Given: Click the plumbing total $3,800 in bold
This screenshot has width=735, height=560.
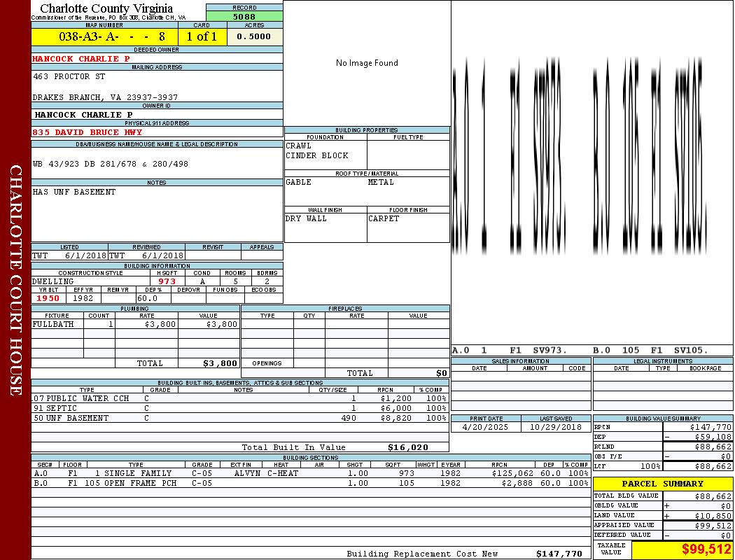Looking at the screenshot, I should tap(220, 363).
